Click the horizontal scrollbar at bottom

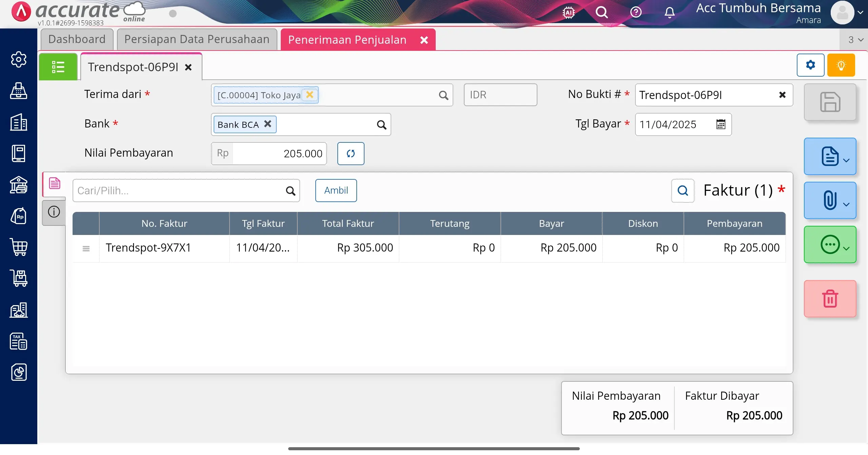pos(434,449)
